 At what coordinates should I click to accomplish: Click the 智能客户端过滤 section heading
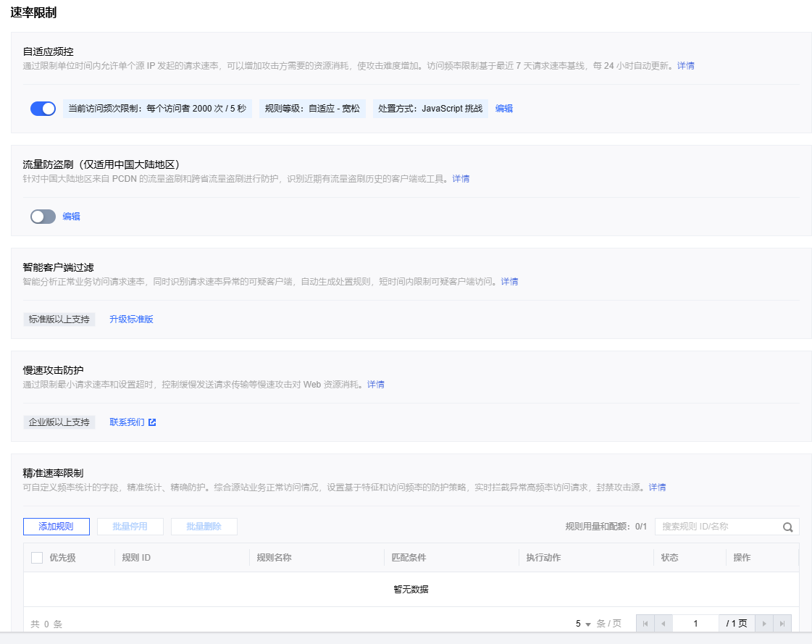pos(58,267)
